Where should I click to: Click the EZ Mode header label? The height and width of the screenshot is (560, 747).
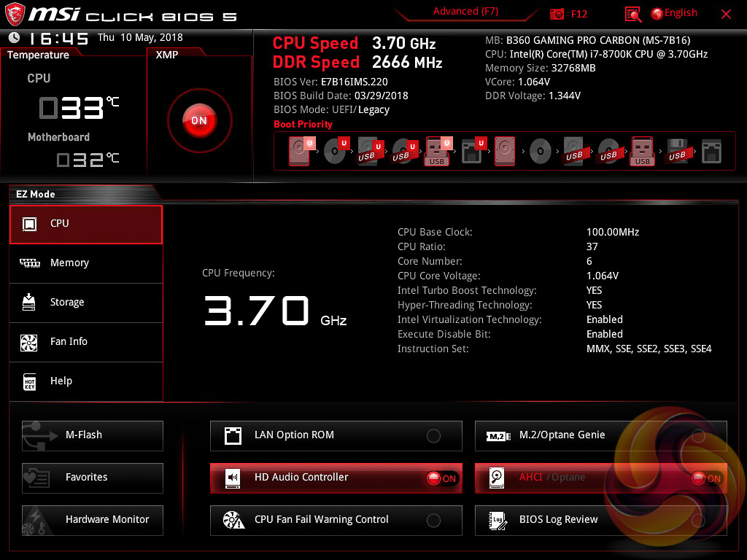[36, 194]
